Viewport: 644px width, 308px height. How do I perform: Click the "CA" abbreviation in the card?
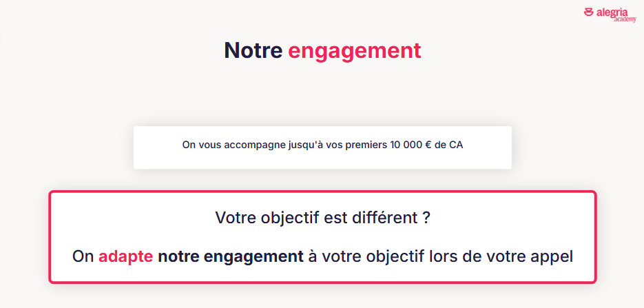pyautogui.click(x=456, y=145)
